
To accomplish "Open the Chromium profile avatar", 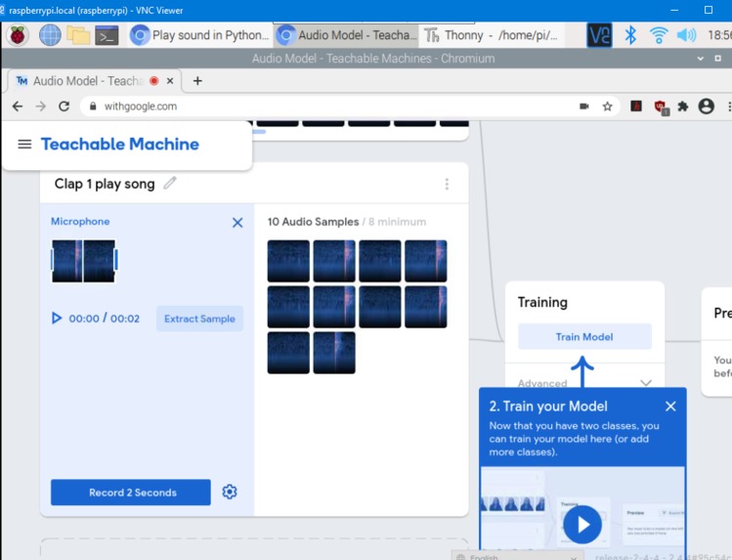I will point(706,107).
